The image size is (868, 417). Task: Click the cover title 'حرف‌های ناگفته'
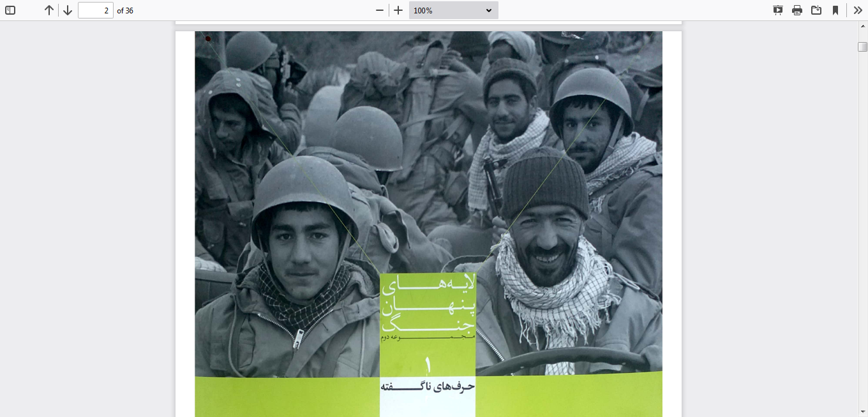point(428,386)
